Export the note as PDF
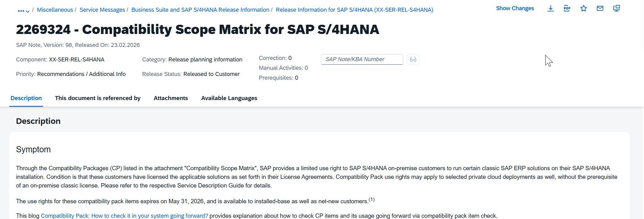Viewport: 644px width, 219px height. (567, 9)
